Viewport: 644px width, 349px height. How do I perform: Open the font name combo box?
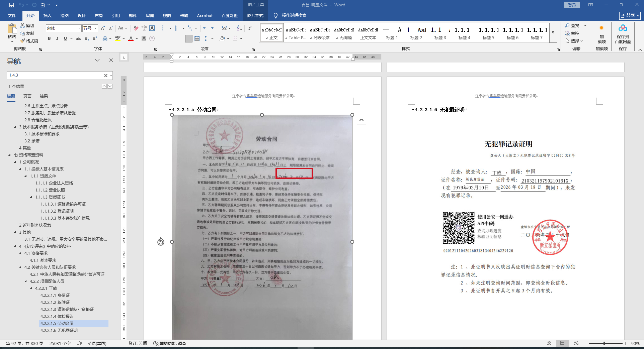pyautogui.click(x=64, y=28)
